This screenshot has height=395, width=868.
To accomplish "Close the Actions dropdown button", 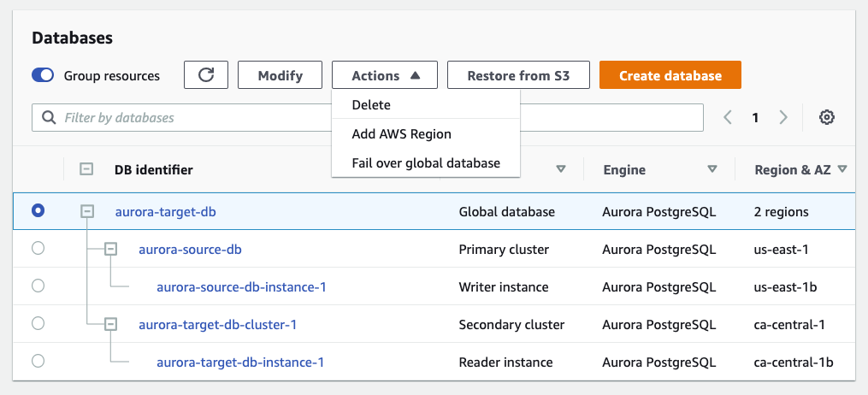I will pyautogui.click(x=385, y=75).
